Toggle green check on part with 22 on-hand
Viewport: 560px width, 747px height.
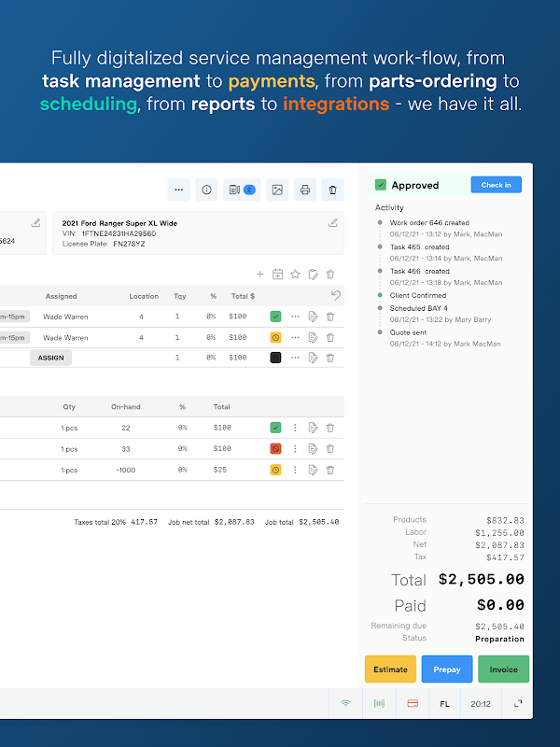coord(275,428)
